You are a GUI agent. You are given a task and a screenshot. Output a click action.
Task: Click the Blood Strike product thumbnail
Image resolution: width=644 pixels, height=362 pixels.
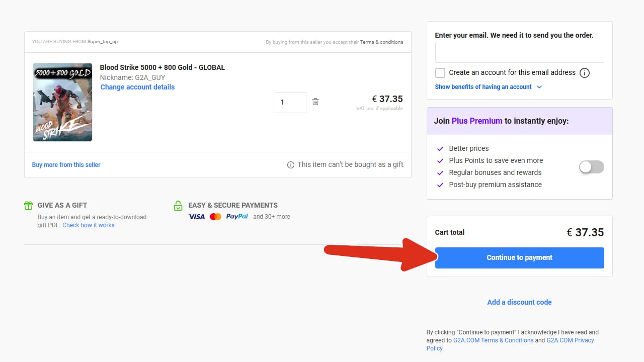pyautogui.click(x=62, y=102)
